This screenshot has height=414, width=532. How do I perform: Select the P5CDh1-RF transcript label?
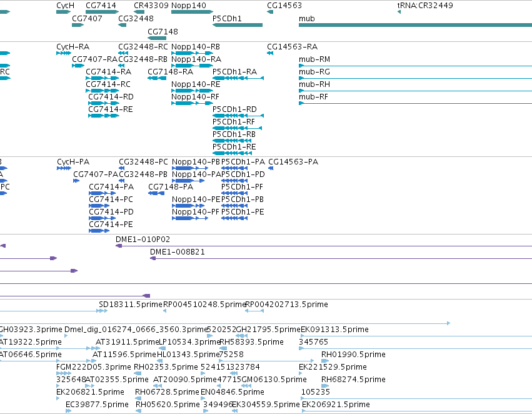[233, 122]
